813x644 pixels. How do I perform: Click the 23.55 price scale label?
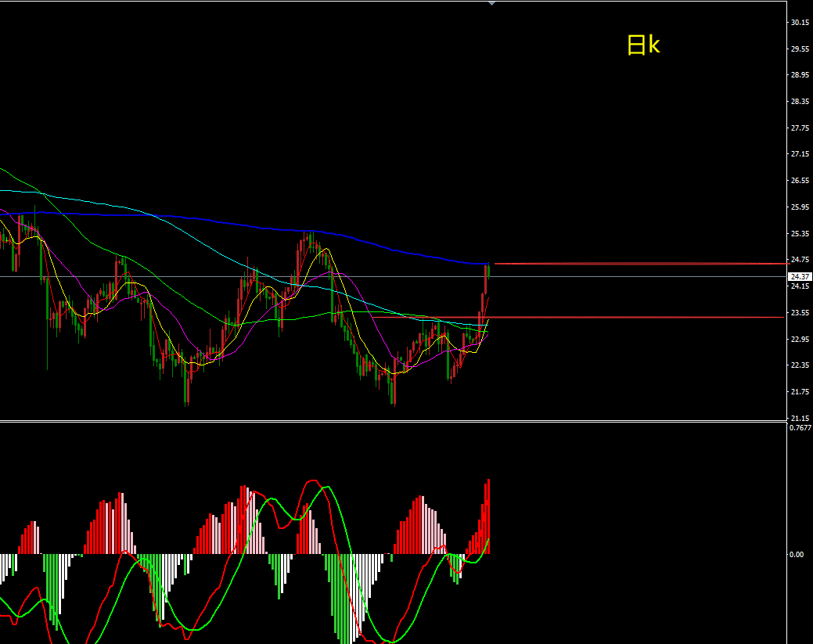(x=800, y=313)
